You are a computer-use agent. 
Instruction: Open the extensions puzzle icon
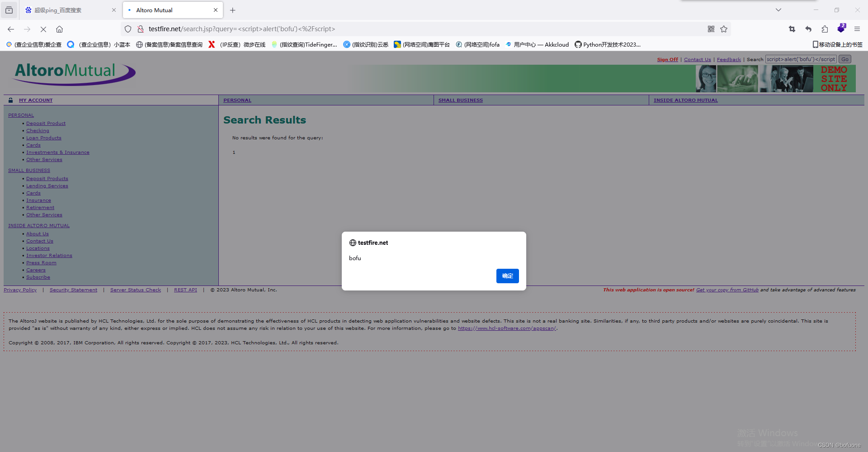[825, 29]
